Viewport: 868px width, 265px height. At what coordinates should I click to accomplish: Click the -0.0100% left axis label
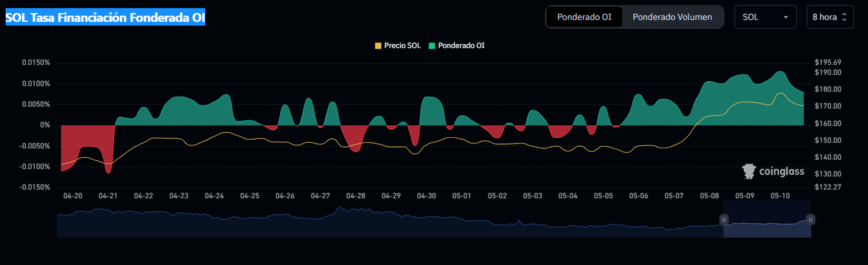(34, 166)
